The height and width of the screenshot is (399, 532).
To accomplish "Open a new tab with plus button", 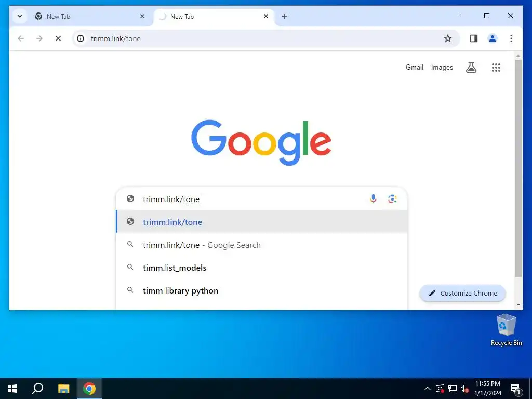I will [285, 16].
